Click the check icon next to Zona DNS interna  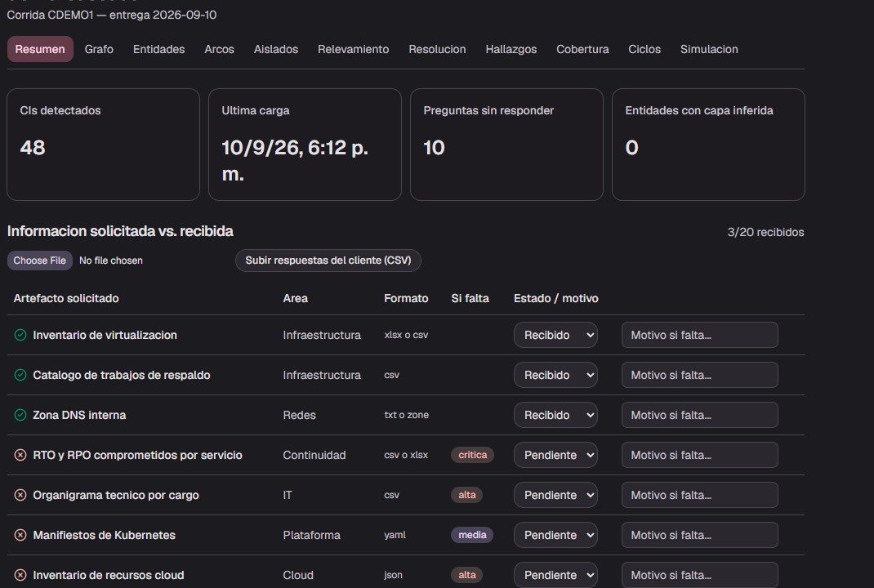[x=20, y=415]
